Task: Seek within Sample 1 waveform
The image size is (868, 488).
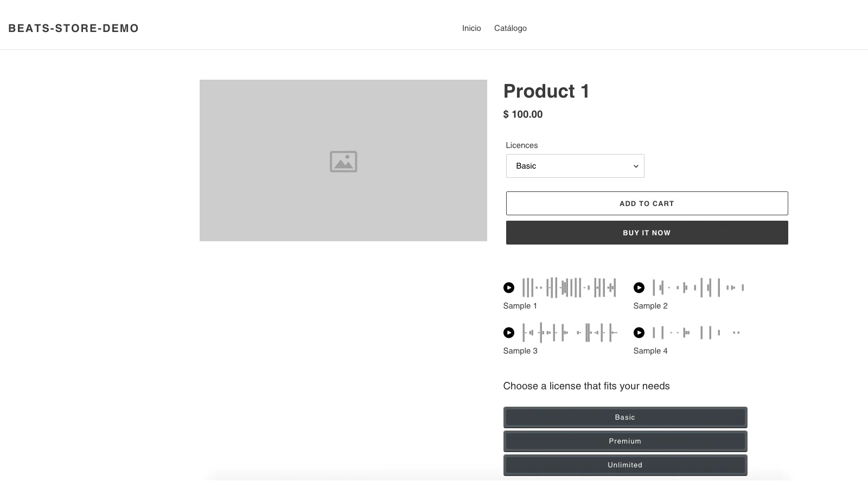Action: [569, 287]
